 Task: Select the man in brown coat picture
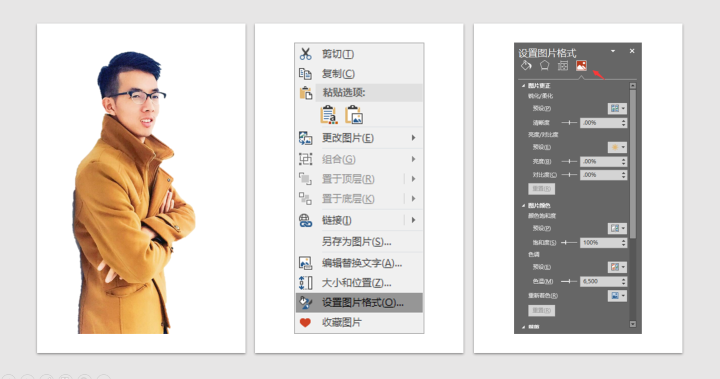click(133, 193)
